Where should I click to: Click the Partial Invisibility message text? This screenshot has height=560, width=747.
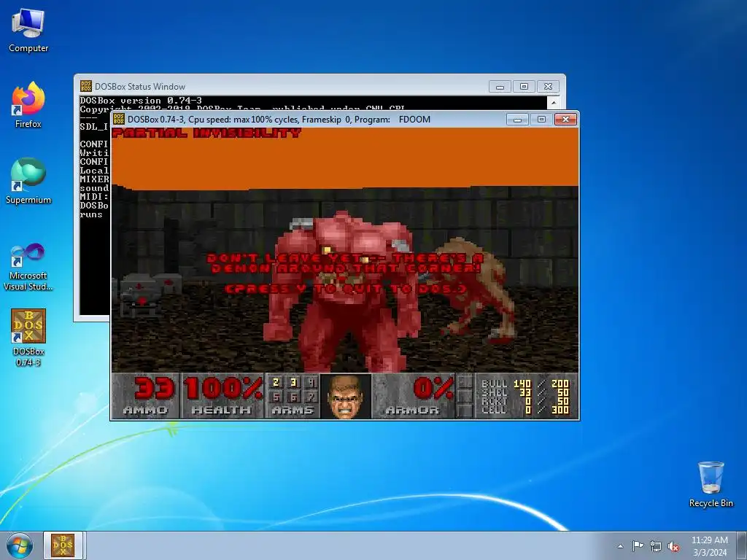coord(206,133)
